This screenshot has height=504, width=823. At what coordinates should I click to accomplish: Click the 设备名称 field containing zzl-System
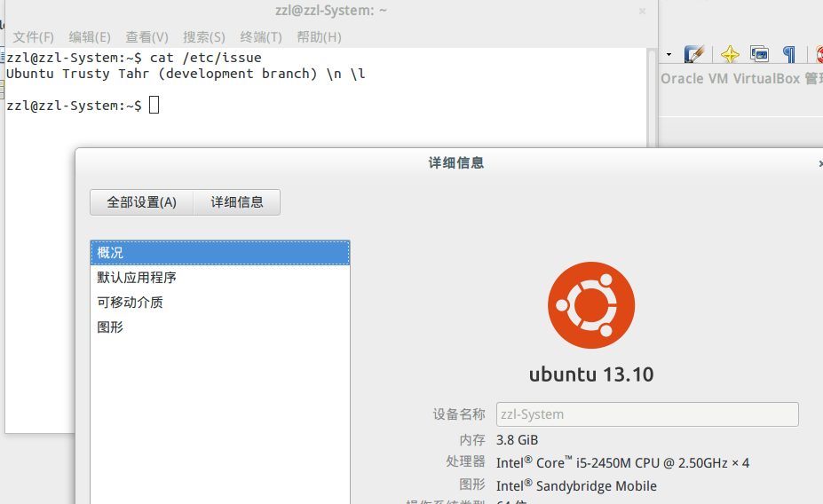click(647, 414)
